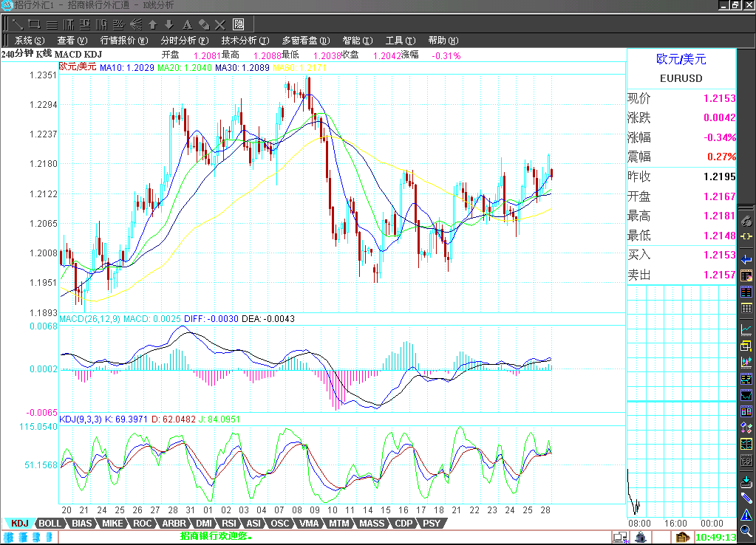Click the up arrow marker tool

(x=152, y=24)
